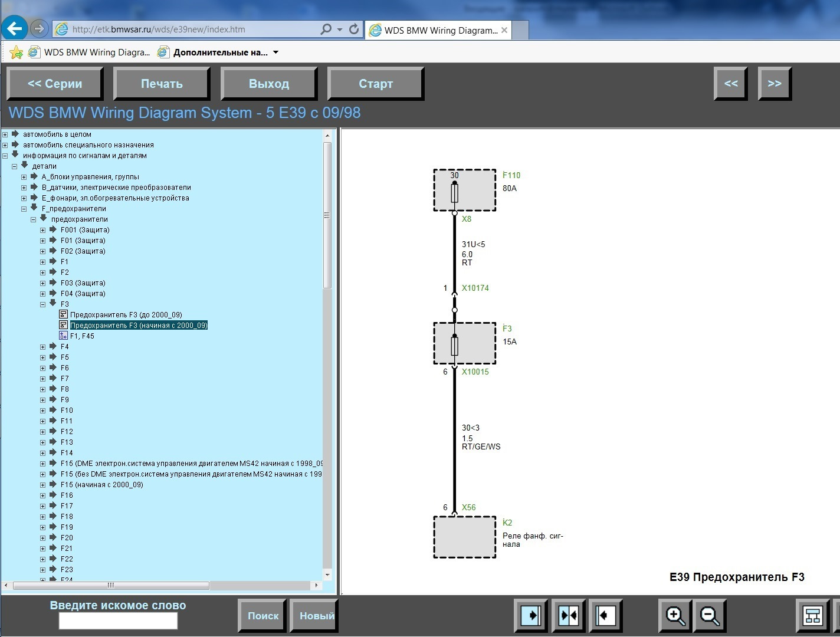The height and width of the screenshot is (637, 840).
Task: Open the F1, F45 tree entry
Action: (82, 336)
